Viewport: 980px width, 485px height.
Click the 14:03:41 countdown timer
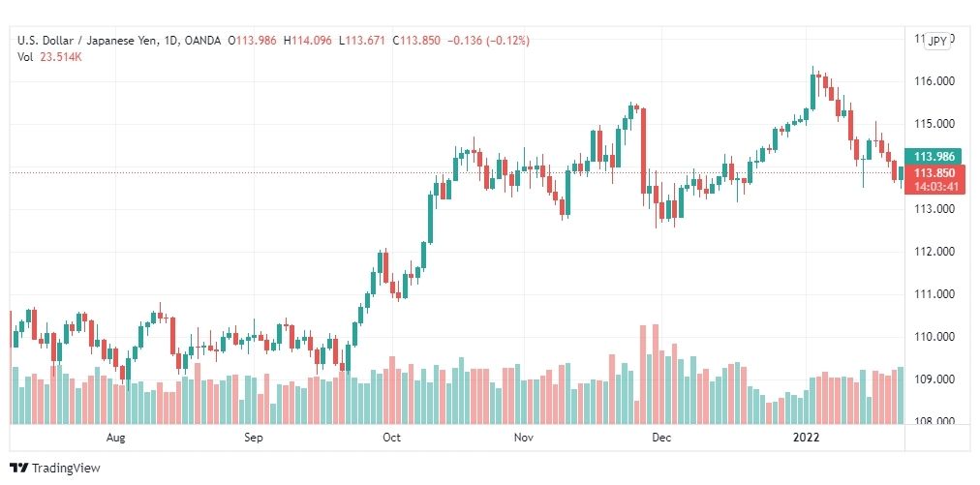(x=933, y=186)
